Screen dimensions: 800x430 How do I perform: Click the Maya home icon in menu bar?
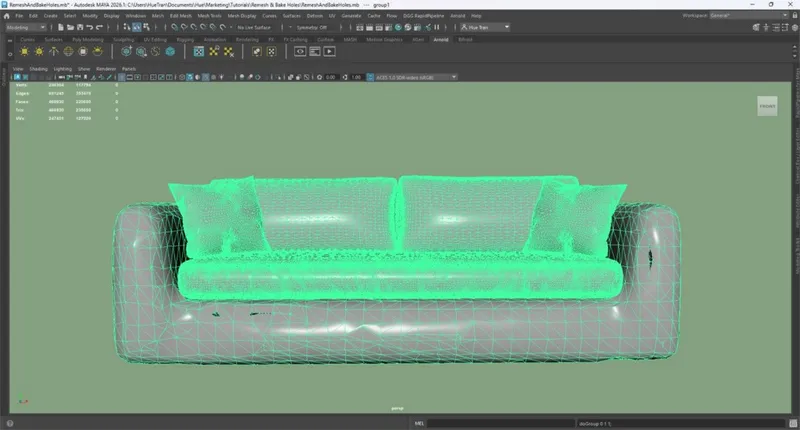(7, 16)
